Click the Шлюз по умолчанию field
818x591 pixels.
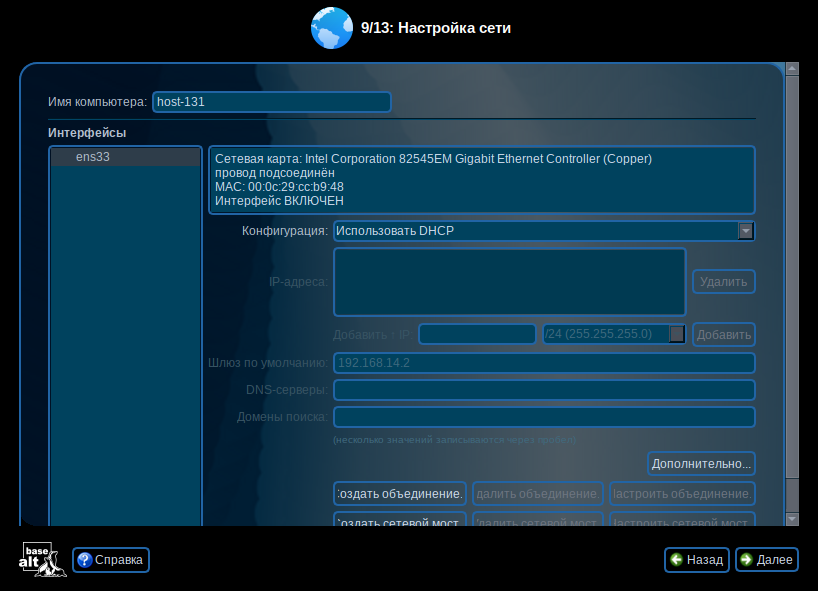click(544, 362)
